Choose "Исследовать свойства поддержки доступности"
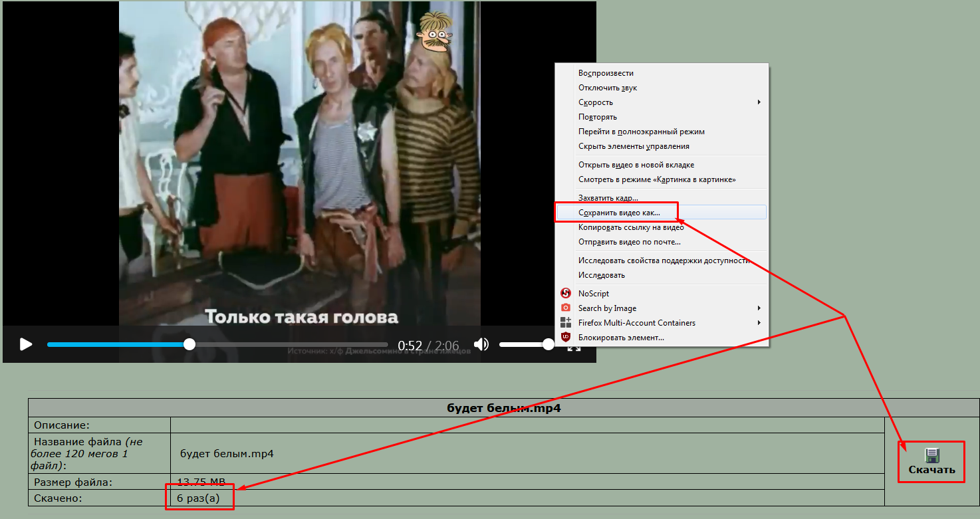 (x=664, y=260)
